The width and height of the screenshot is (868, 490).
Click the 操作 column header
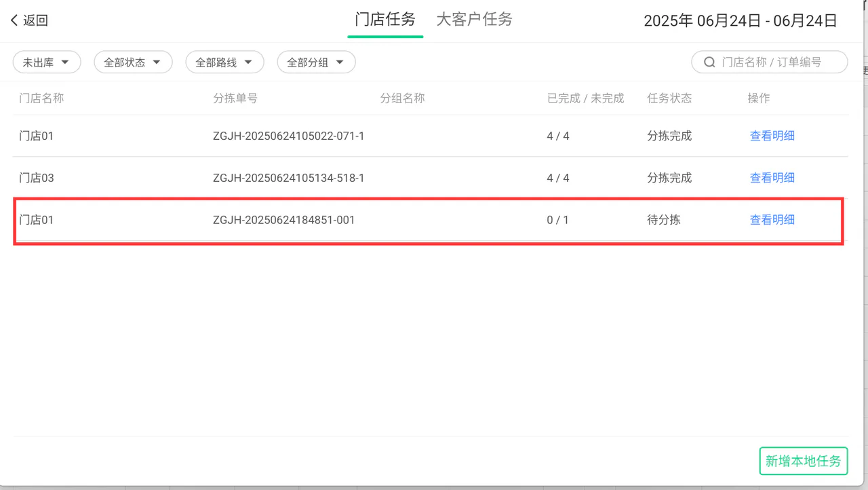759,98
